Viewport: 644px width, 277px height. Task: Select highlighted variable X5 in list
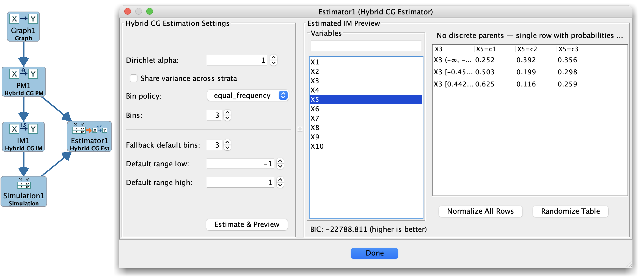pos(366,99)
